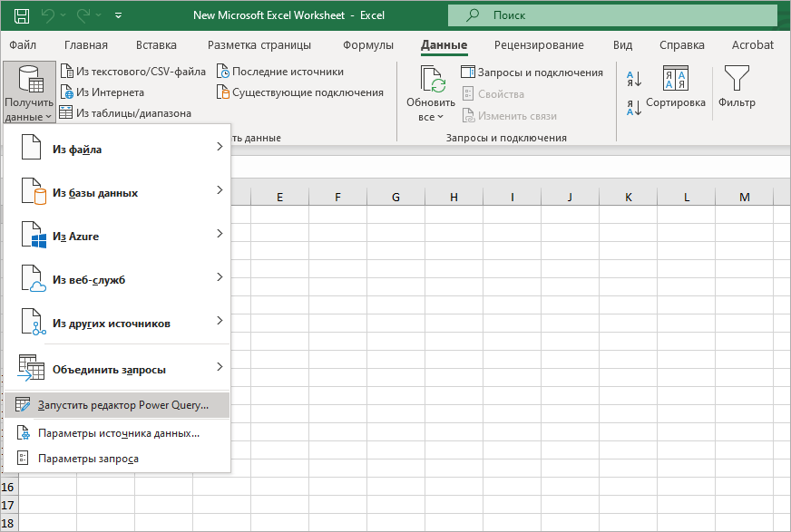Switch to the Вставка tab
This screenshot has height=532, width=791.
(x=156, y=44)
